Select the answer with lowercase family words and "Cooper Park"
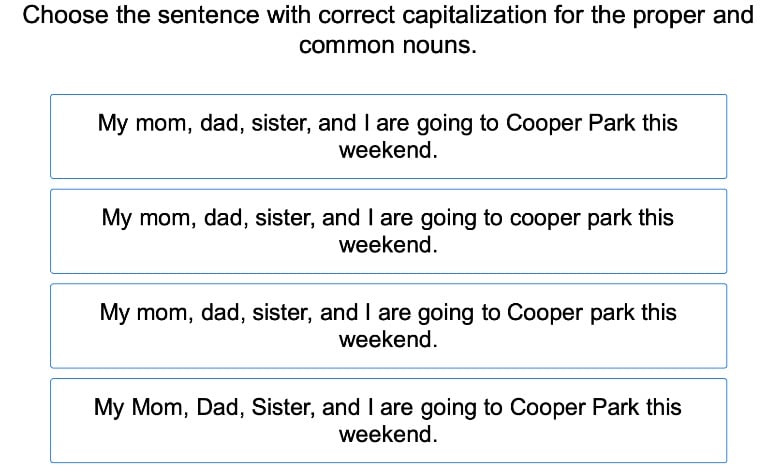This screenshot has width=768, height=472. [388, 136]
